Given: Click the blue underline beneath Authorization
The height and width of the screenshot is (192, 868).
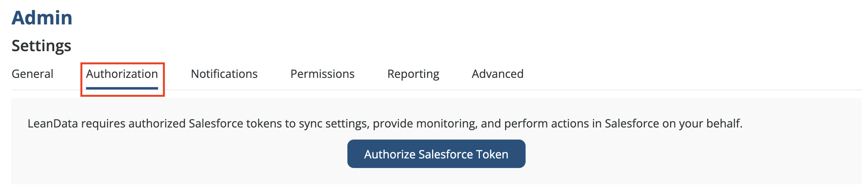Looking at the screenshot, I should tap(122, 88).
